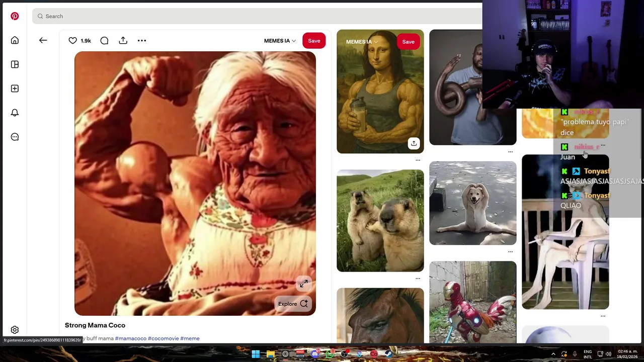Click the Pinterest logo icon
Screen dimensions: 644x362
[15, 16]
